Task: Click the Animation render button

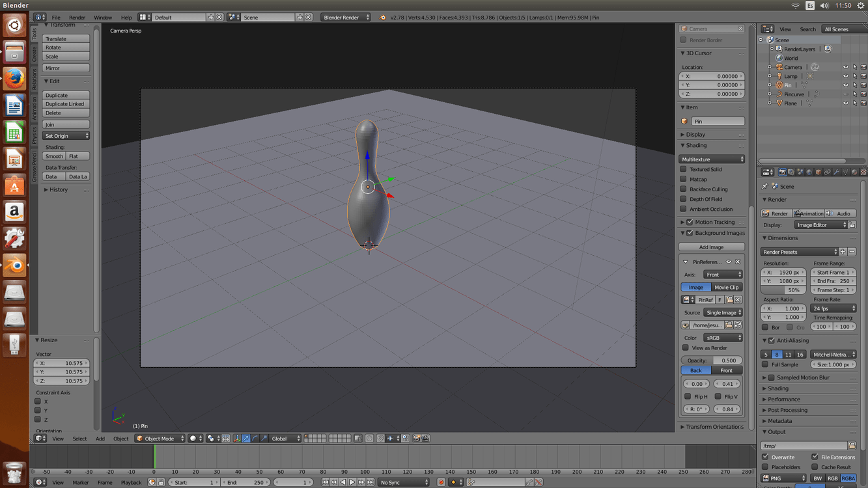Action: (x=809, y=213)
